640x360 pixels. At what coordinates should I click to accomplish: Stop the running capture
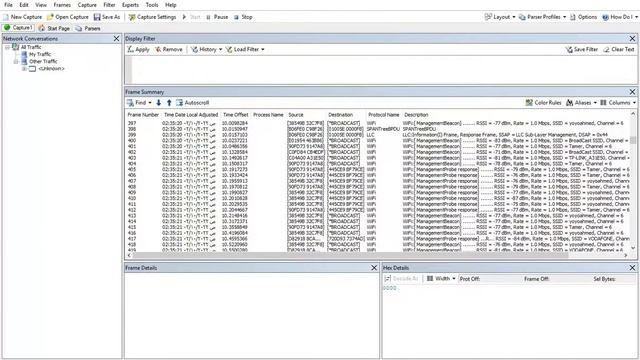point(243,17)
